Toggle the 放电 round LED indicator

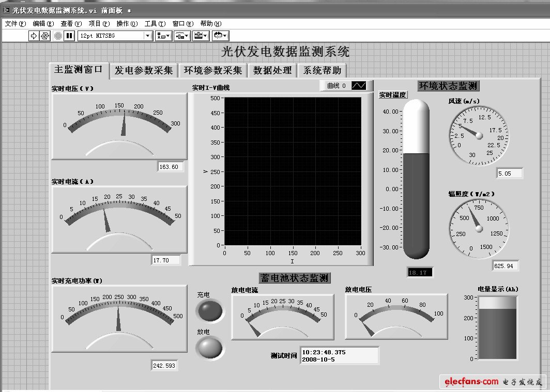[210, 347]
